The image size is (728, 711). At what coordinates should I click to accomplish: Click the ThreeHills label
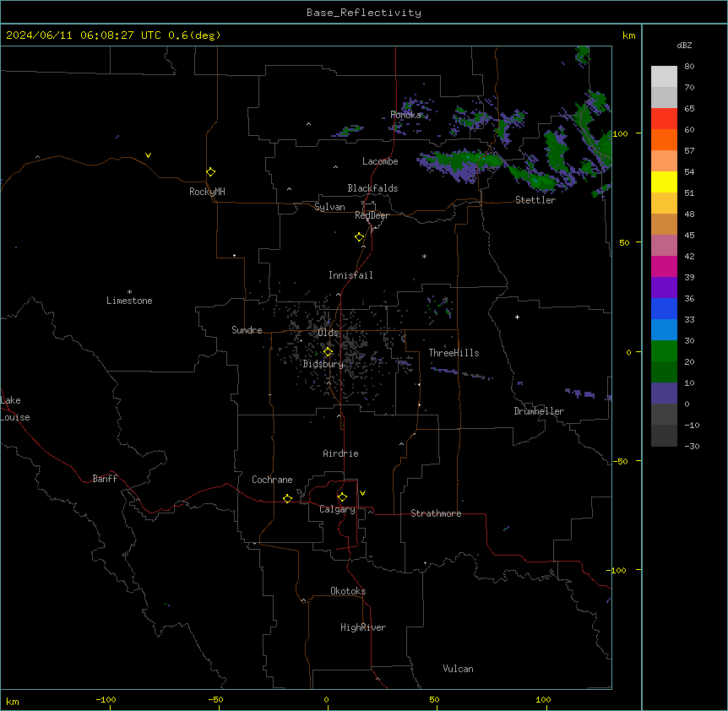point(454,353)
